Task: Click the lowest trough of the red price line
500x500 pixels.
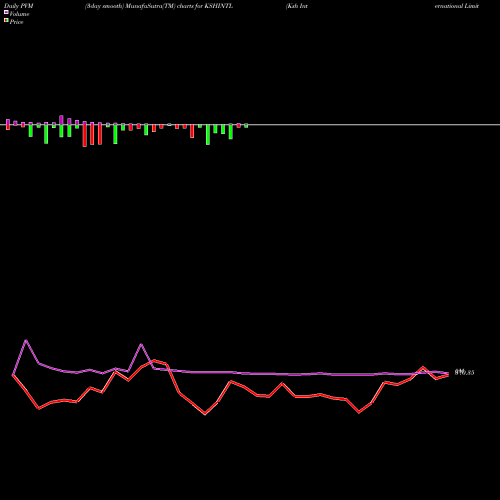Action: tap(205, 414)
